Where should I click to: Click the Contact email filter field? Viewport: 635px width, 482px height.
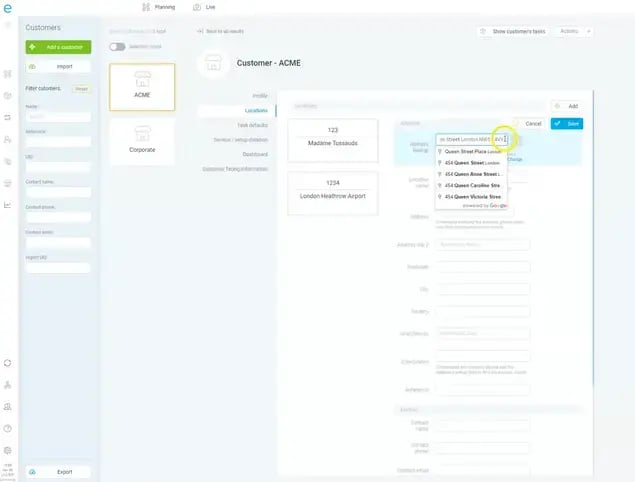click(58, 242)
